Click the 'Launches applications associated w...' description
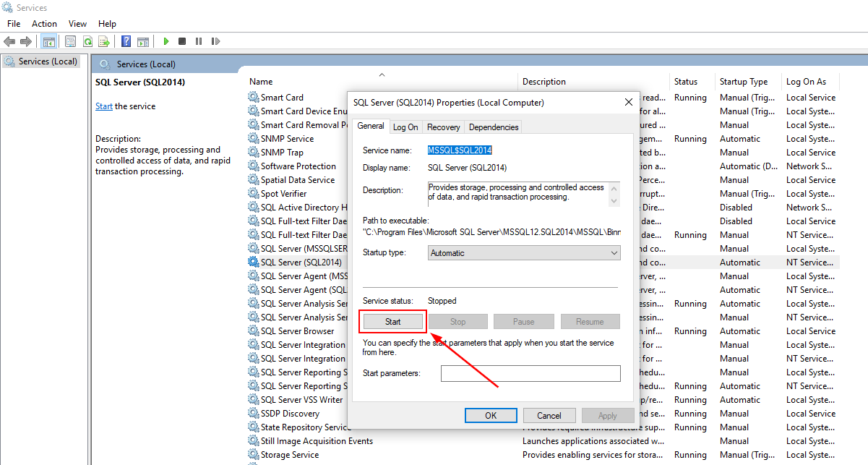Image resolution: width=868 pixels, height=465 pixels. (x=593, y=440)
